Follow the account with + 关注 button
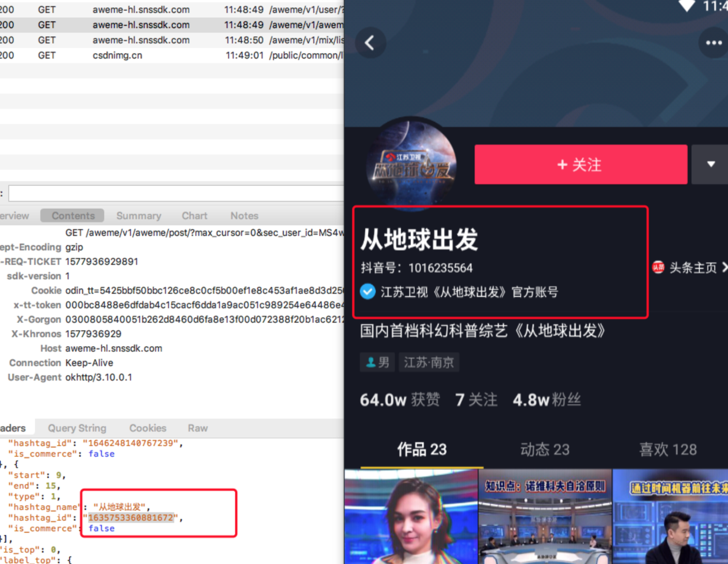Screen dimensions: 728x564 click(x=581, y=164)
